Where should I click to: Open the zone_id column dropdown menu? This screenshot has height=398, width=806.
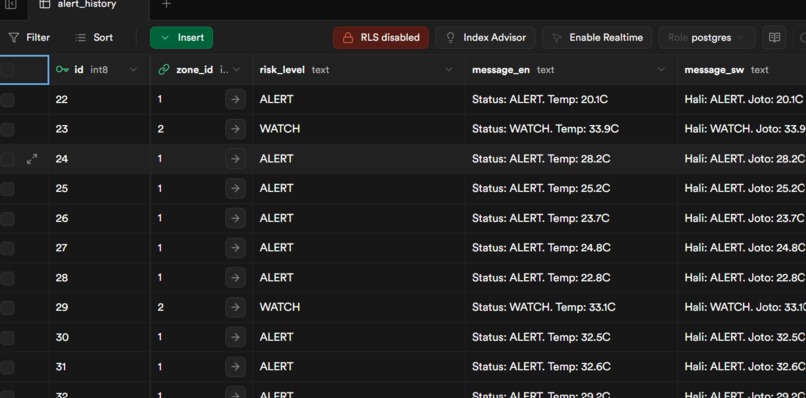coord(237,70)
